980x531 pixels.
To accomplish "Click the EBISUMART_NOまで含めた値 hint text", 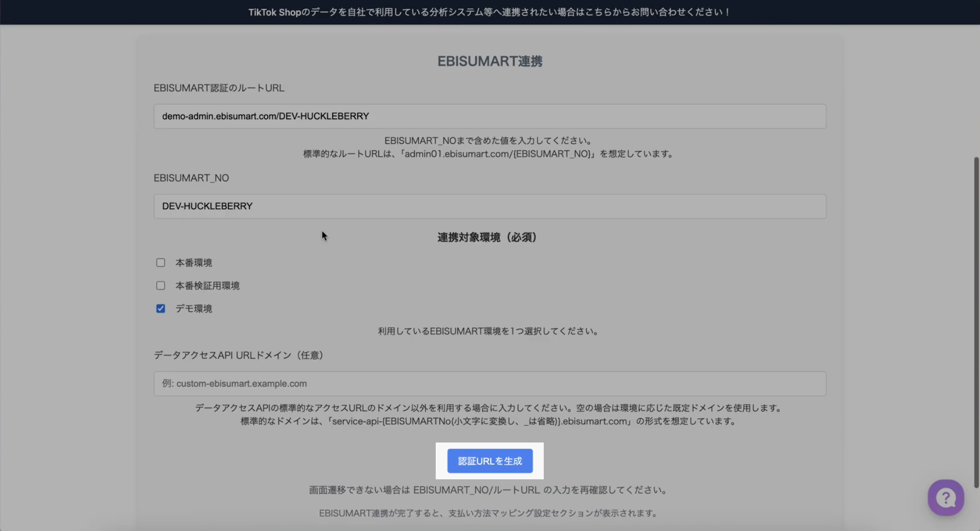I will [x=488, y=141].
